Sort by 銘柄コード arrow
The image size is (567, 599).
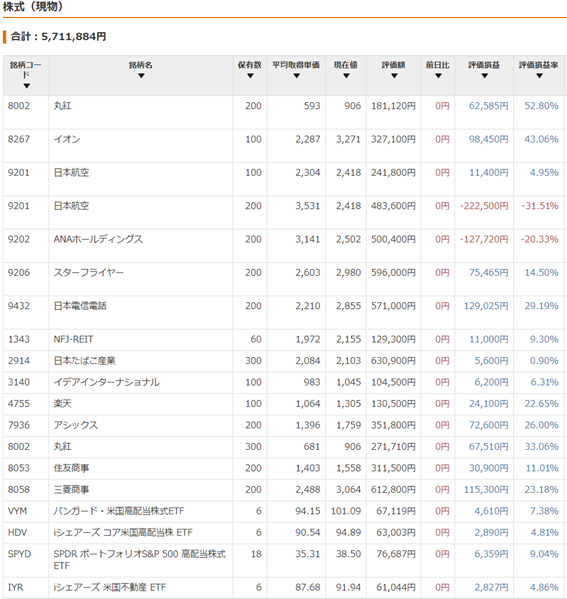[x=26, y=86]
